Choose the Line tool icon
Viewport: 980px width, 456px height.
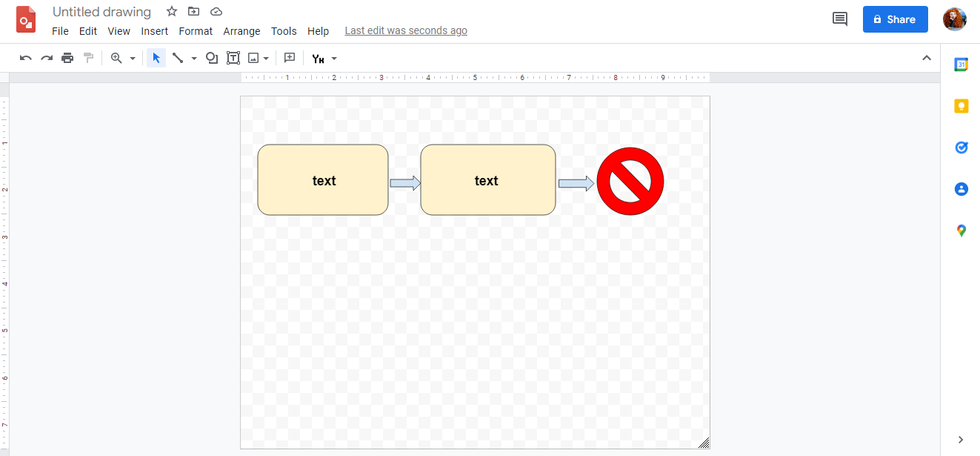point(178,58)
